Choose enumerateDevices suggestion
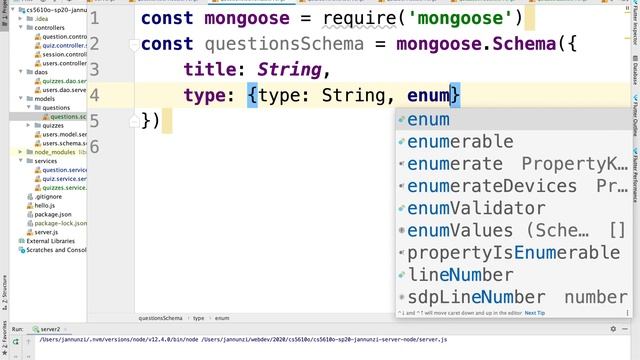The image size is (640, 360). pos(513,186)
